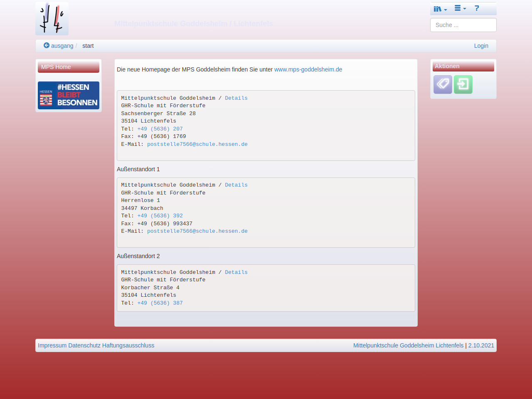532x399 pixels.
Task: Open the www.mps-goddelsheim.de link
Action: click(308, 69)
